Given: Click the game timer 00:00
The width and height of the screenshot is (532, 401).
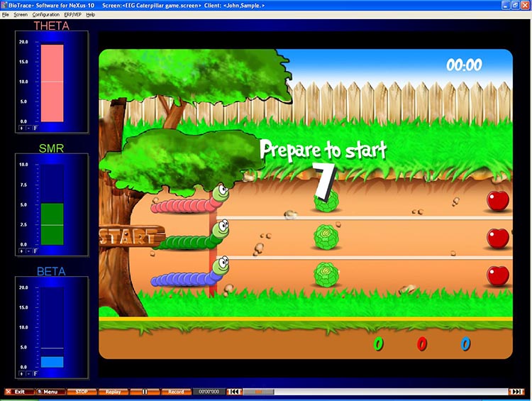Looking at the screenshot, I should 464,65.
